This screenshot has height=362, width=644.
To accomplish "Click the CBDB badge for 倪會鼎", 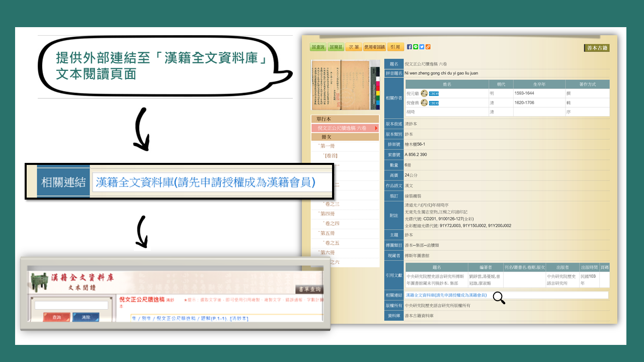I will [x=434, y=103].
